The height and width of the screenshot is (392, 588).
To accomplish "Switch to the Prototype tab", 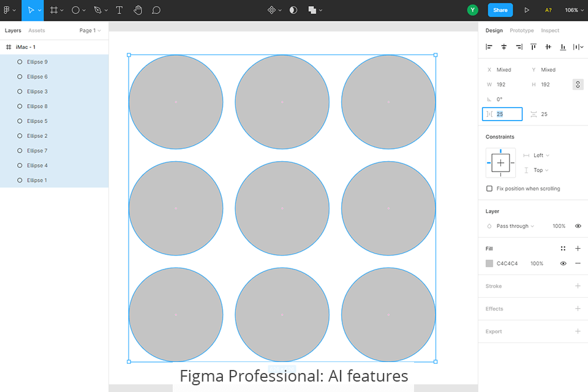I will 522,31.
